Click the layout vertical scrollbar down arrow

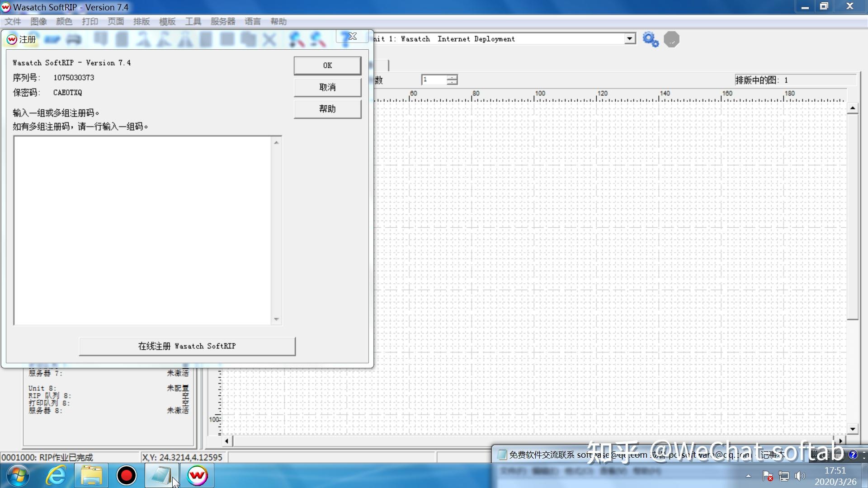pos(852,429)
